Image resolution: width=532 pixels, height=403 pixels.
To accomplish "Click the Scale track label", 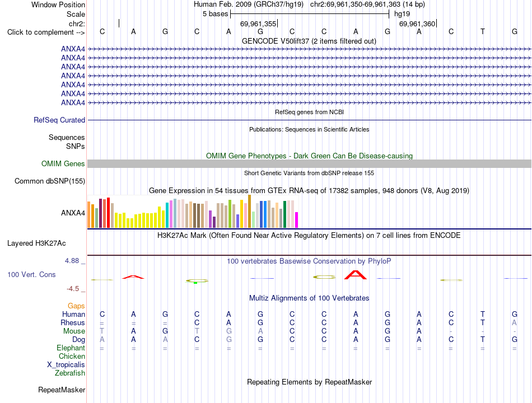I will pos(76,14).
